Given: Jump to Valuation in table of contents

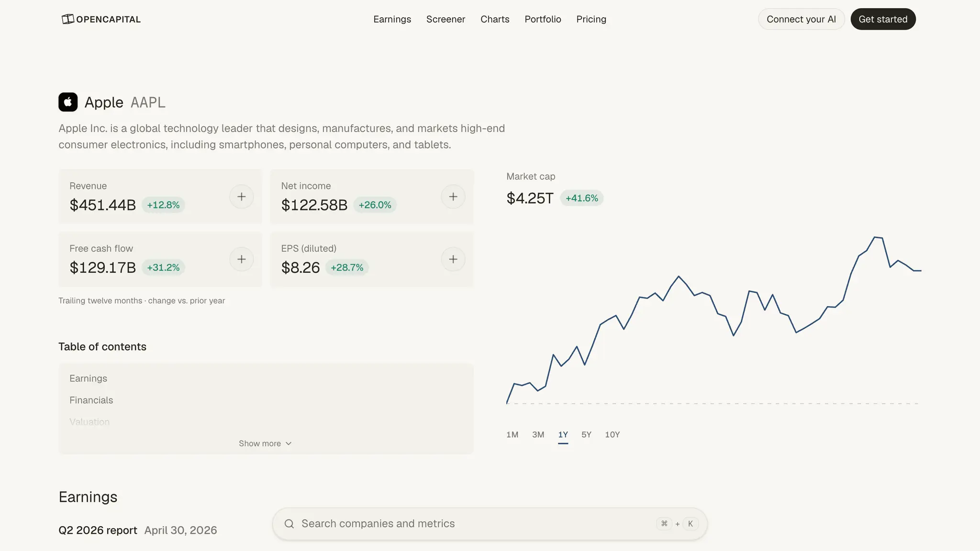Looking at the screenshot, I should click(x=89, y=422).
